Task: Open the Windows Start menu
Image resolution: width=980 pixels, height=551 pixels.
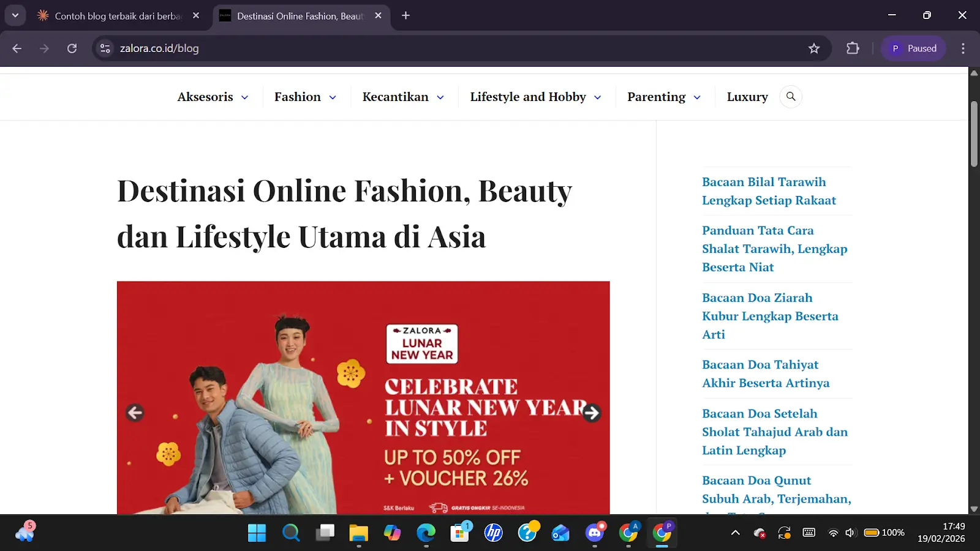Action: (x=257, y=533)
